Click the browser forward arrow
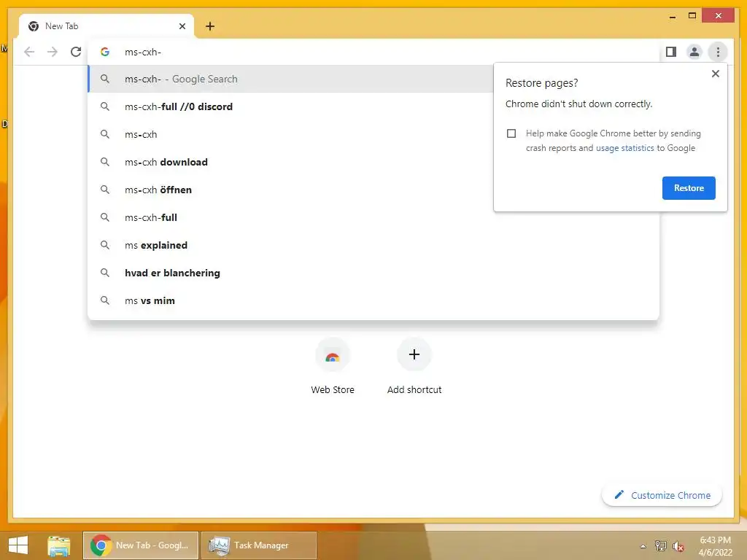 (53, 52)
